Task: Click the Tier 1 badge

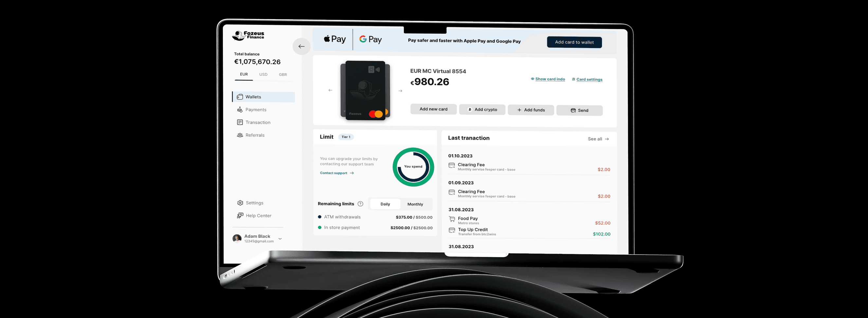Action: 346,137
